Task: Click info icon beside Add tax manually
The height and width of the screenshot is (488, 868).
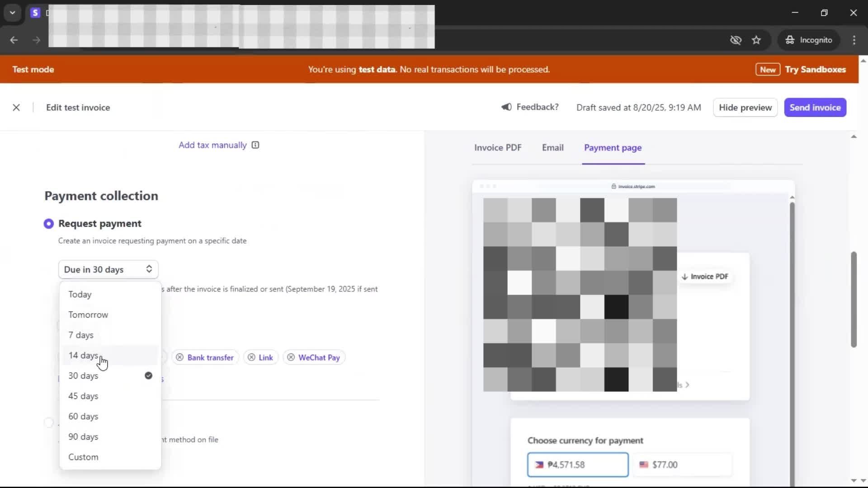Action: (255, 145)
